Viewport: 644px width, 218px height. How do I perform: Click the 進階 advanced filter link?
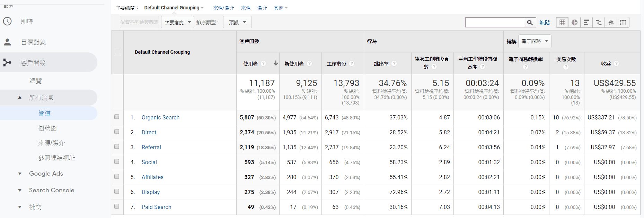tap(545, 23)
